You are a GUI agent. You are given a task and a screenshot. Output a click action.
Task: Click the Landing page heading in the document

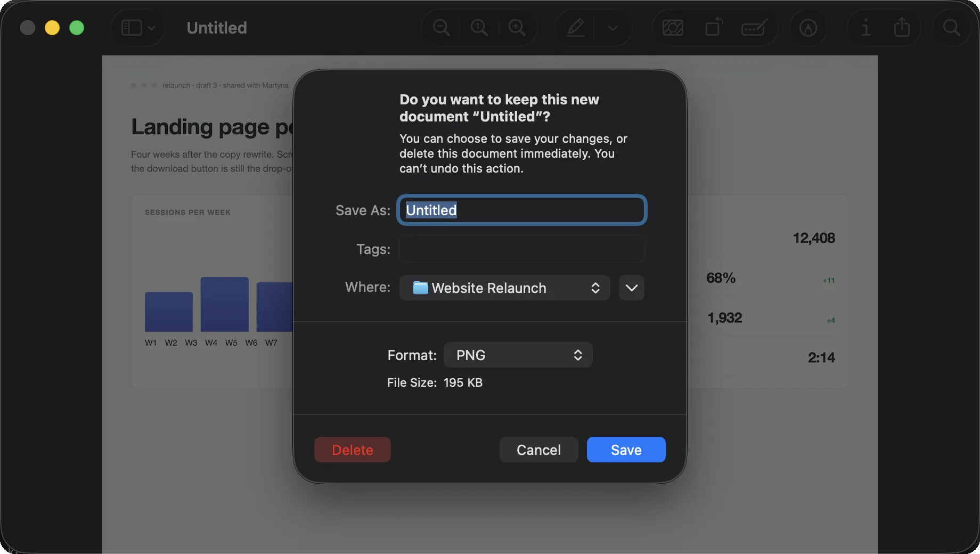pyautogui.click(x=212, y=127)
